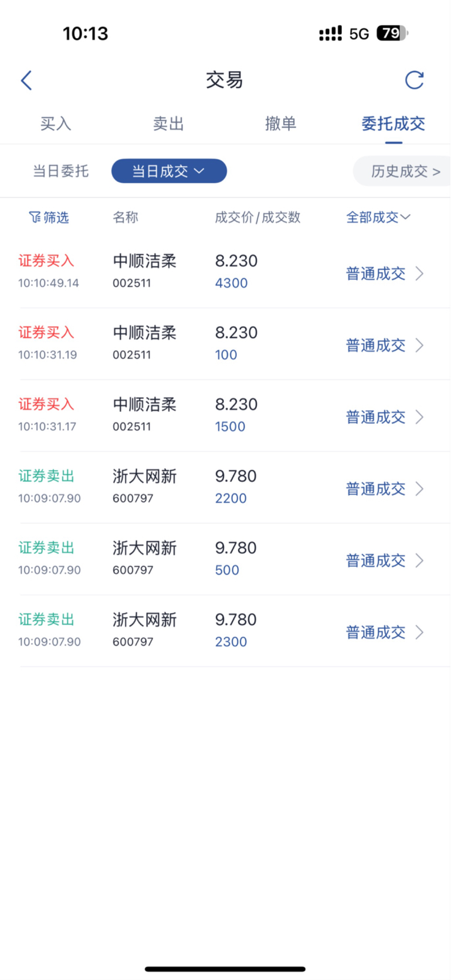Open details chevron for 2200 share trade
The image size is (451, 980).
click(419, 489)
